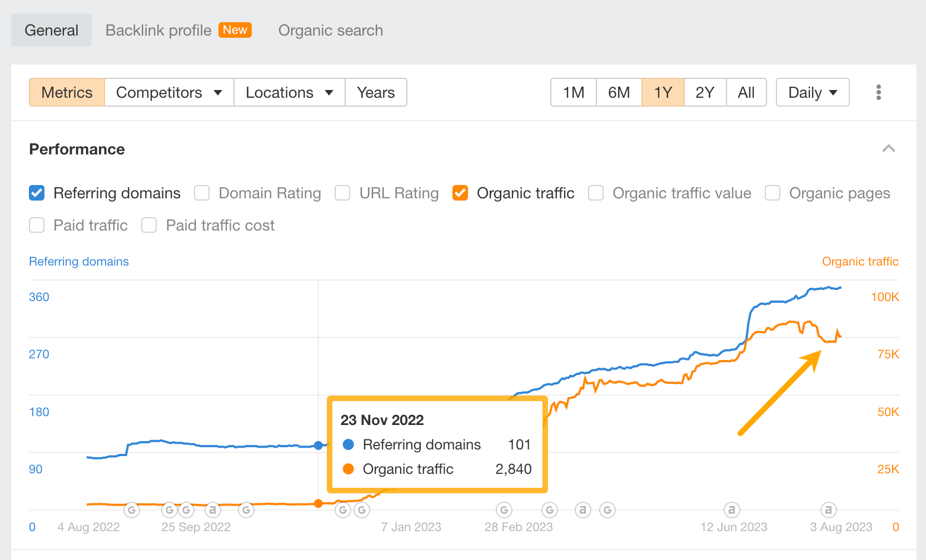This screenshot has height=560, width=926.
Task: Click the Ahrefs marker between 28 Feb and 12 Jun
Action: 583,509
